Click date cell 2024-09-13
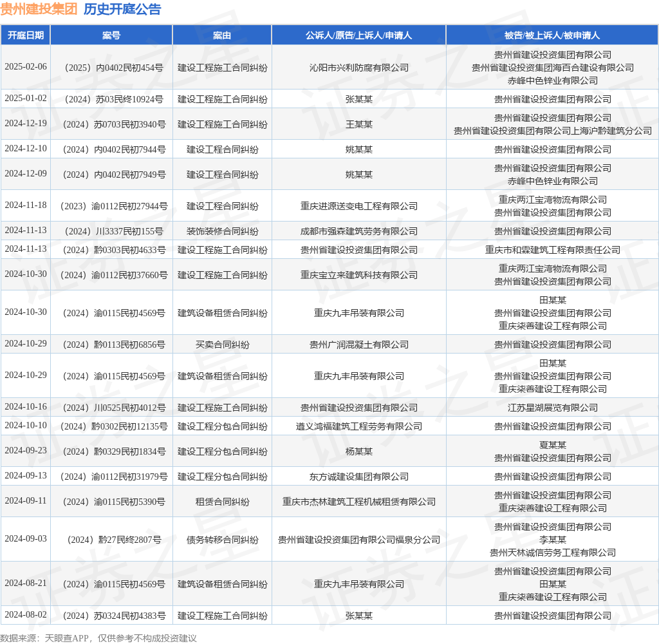659x644 pixels. tap(26, 476)
